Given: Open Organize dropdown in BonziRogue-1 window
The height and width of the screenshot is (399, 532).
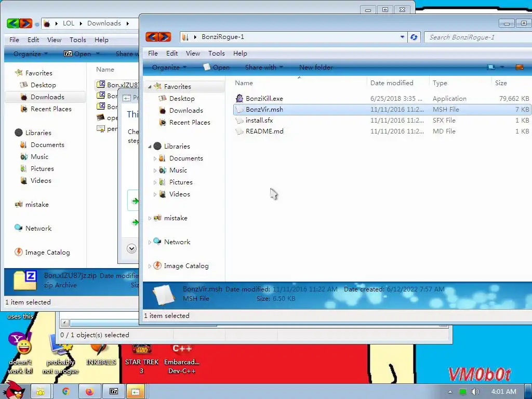Looking at the screenshot, I should (169, 67).
